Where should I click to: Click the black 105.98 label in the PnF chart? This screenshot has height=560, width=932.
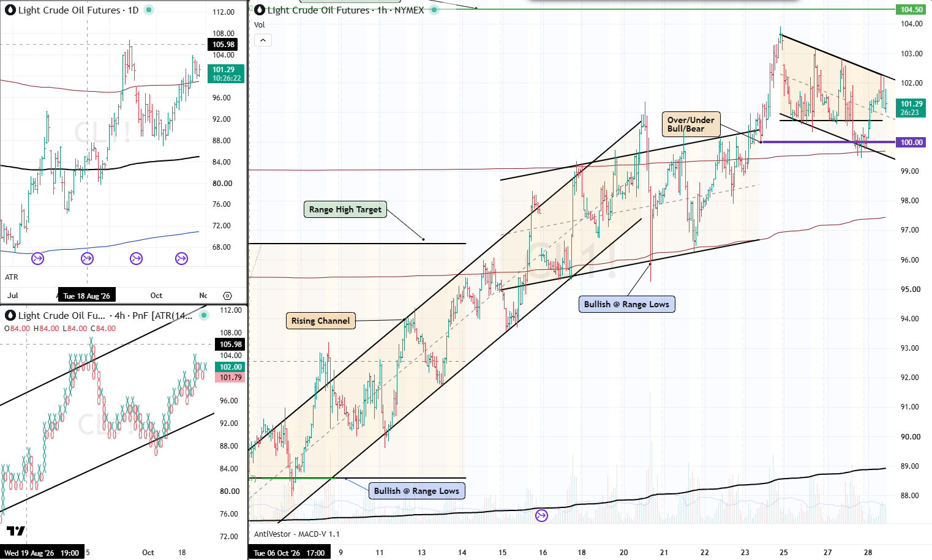(x=231, y=345)
